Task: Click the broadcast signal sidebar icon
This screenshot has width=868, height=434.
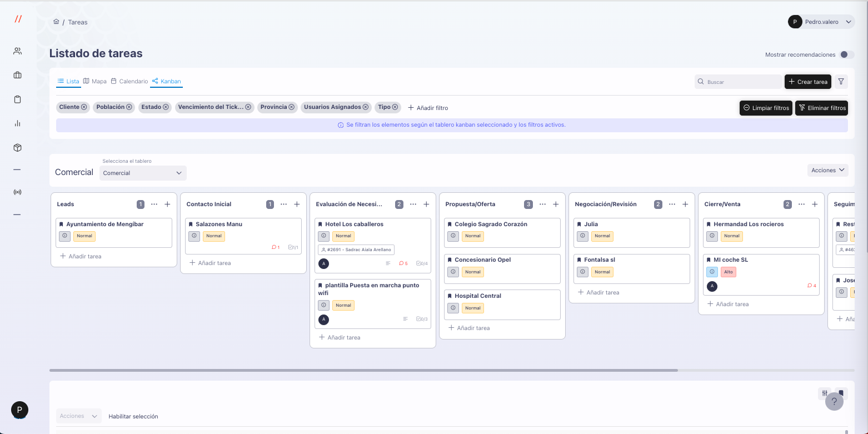Action: point(17,192)
